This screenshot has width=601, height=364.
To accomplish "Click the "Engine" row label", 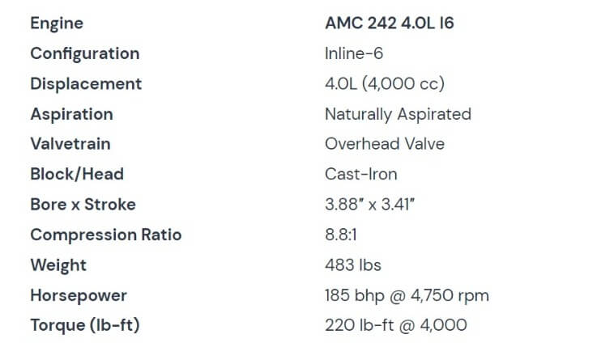I will click(57, 23).
